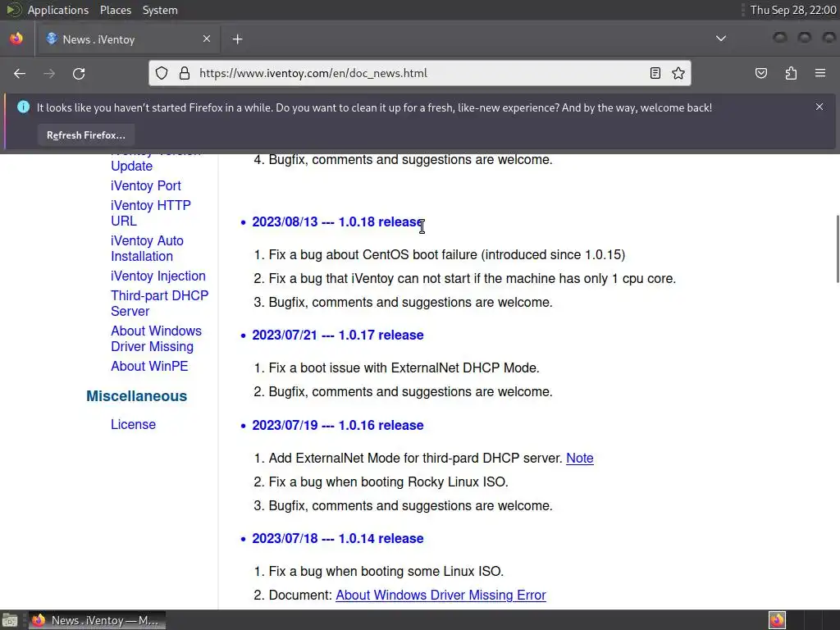Expand the list all tabs dropdown
The height and width of the screenshot is (630, 840).
[721, 39]
